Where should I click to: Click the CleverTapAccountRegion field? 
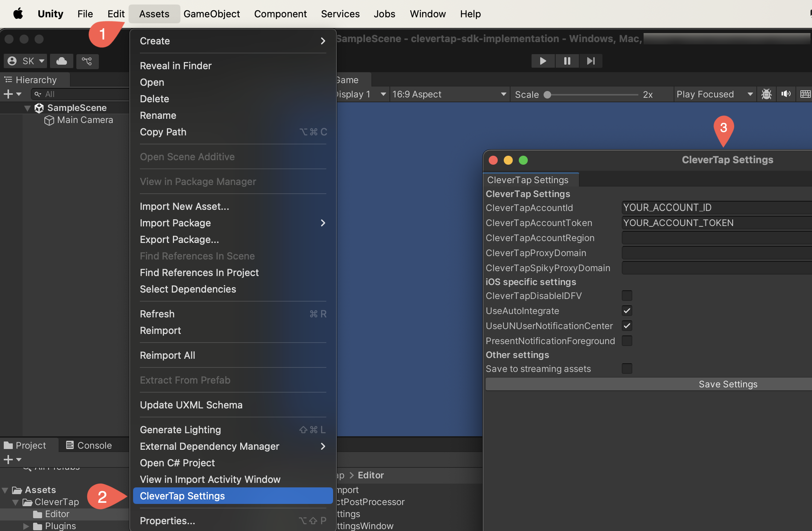click(x=717, y=238)
